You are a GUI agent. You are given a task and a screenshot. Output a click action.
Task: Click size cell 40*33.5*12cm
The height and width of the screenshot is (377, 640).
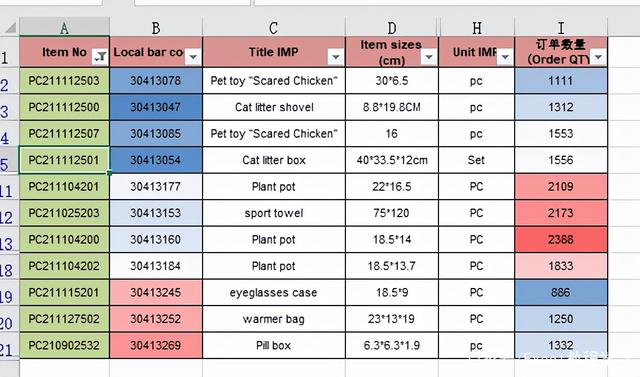coord(392,160)
